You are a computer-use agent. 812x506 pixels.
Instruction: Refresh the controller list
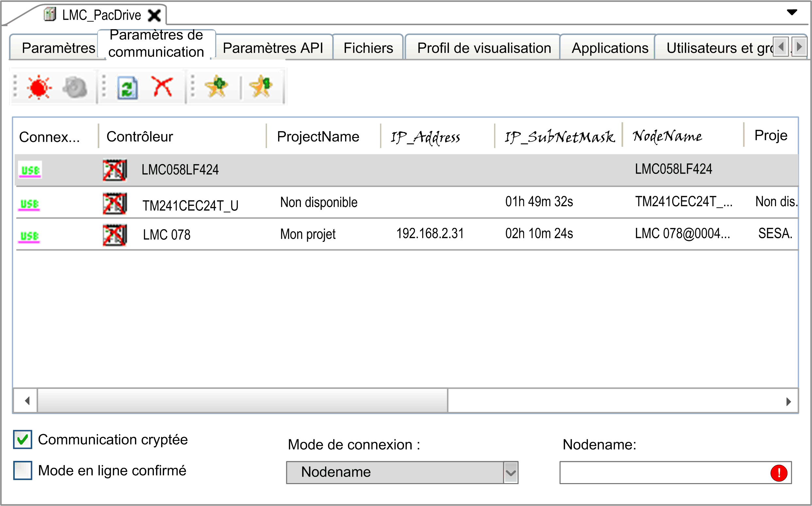point(127,88)
